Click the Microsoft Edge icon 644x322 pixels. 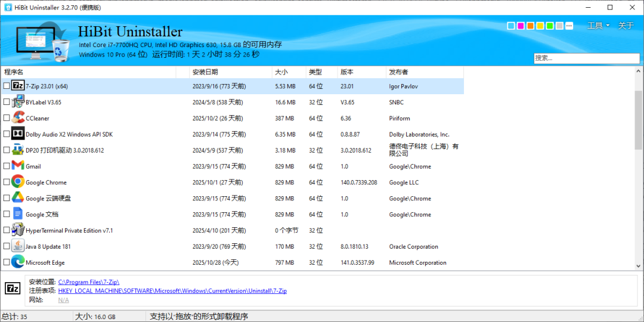pyautogui.click(x=18, y=262)
